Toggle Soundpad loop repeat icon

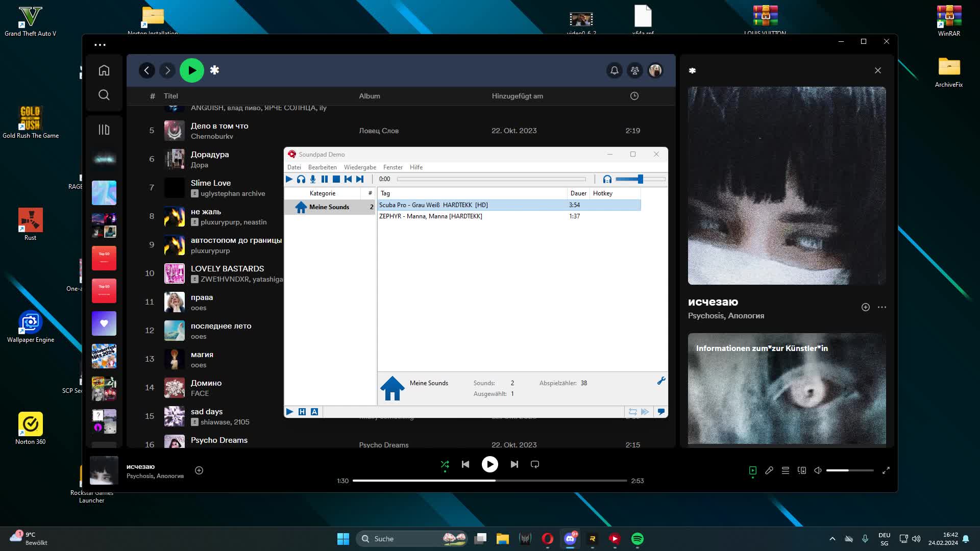click(632, 412)
